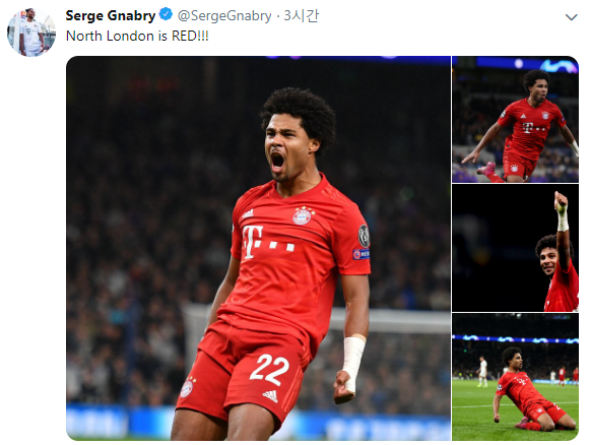Click the adidas logo on the shorts
Viewport: 590px width, 445px height.
pyautogui.click(x=270, y=396)
